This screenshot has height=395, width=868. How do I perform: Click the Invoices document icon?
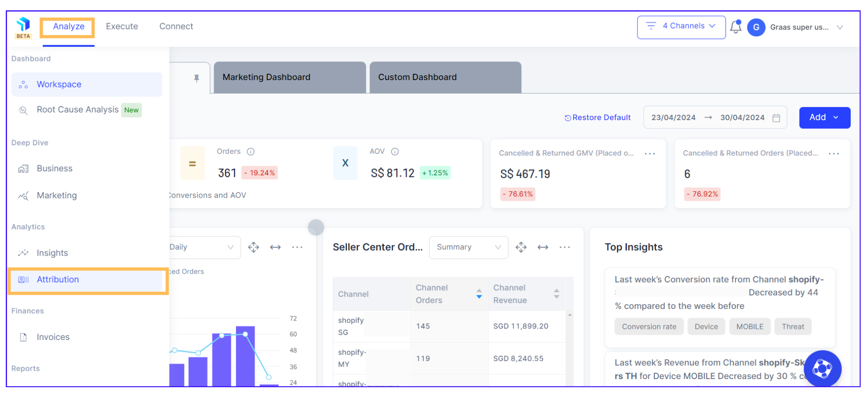point(23,337)
